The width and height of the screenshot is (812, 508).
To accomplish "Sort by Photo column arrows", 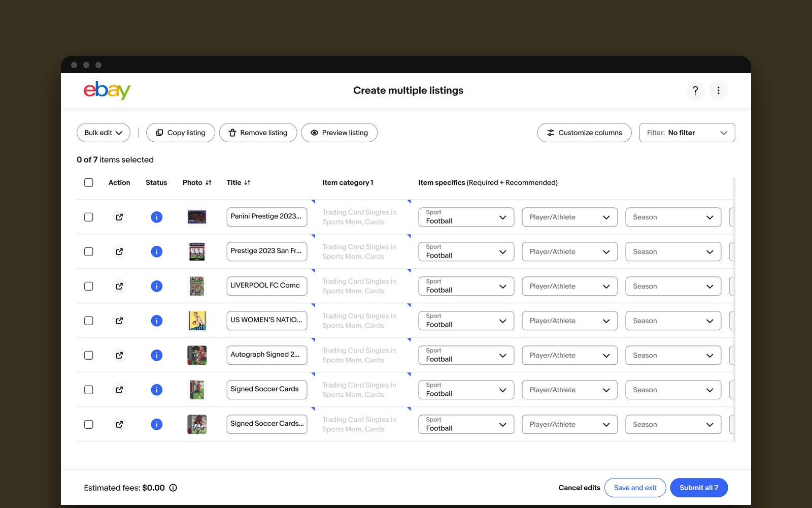I will (x=209, y=182).
